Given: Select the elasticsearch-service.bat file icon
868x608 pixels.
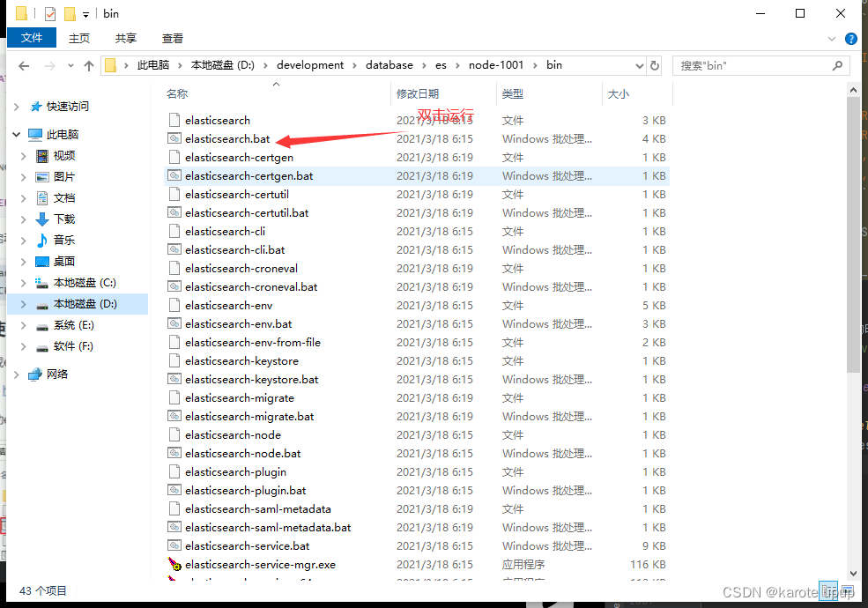Looking at the screenshot, I should [x=174, y=545].
